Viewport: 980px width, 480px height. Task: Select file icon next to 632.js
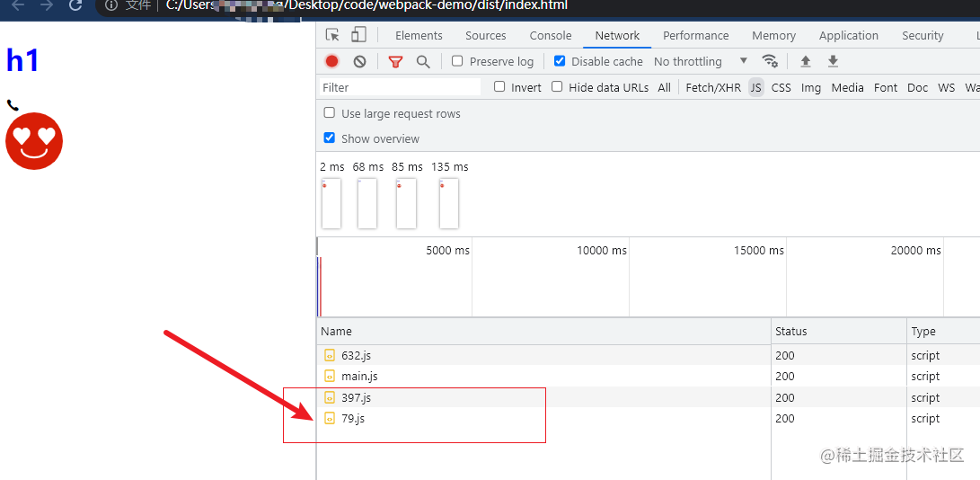point(330,355)
